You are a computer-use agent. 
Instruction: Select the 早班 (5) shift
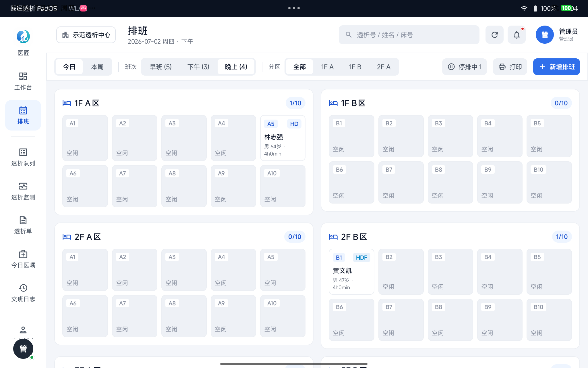161,67
